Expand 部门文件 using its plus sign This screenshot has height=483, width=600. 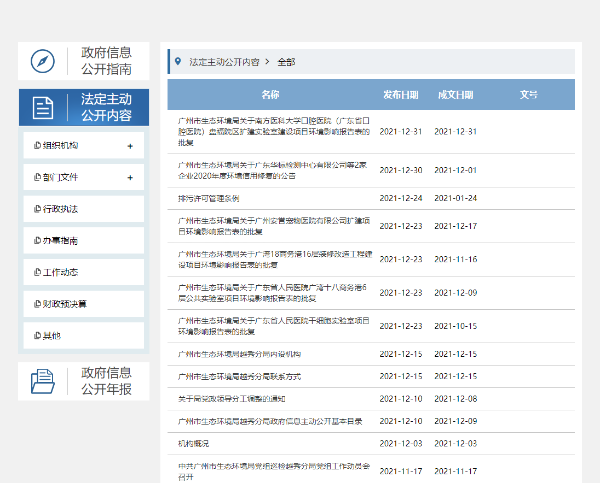pyautogui.click(x=130, y=178)
